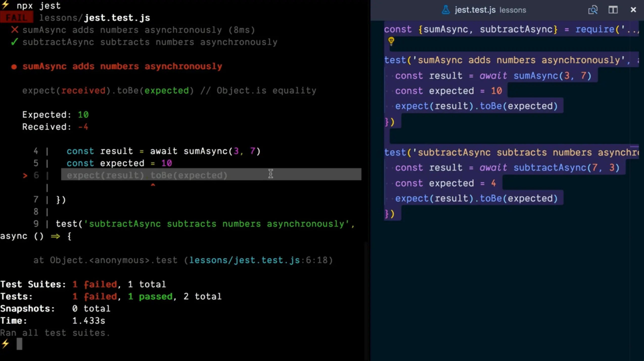Click the yellow lightbulb quick-fix icon

pos(391,41)
